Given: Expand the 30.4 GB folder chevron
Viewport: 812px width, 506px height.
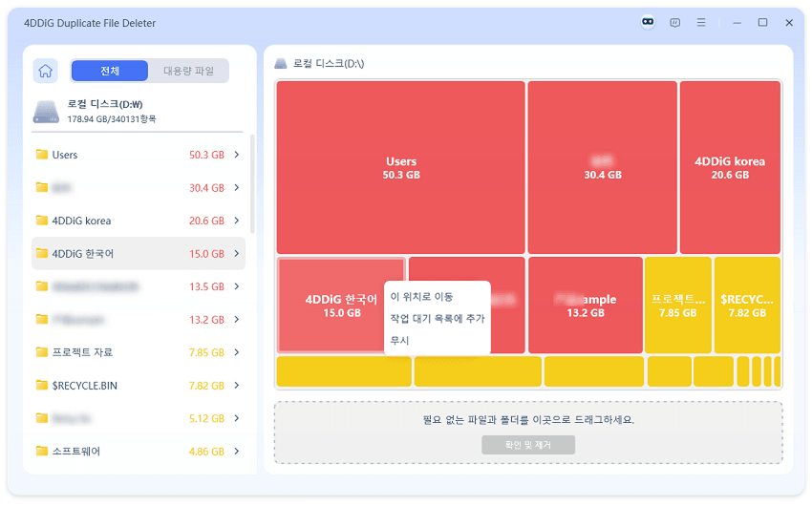Looking at the screenshot, I should point(237,187).
